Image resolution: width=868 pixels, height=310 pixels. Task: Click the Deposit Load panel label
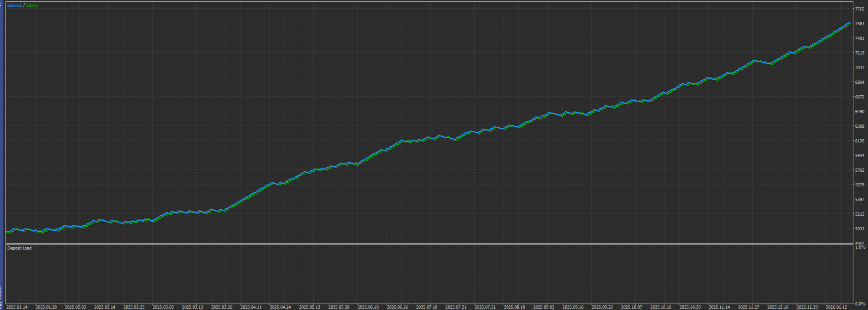20,248
